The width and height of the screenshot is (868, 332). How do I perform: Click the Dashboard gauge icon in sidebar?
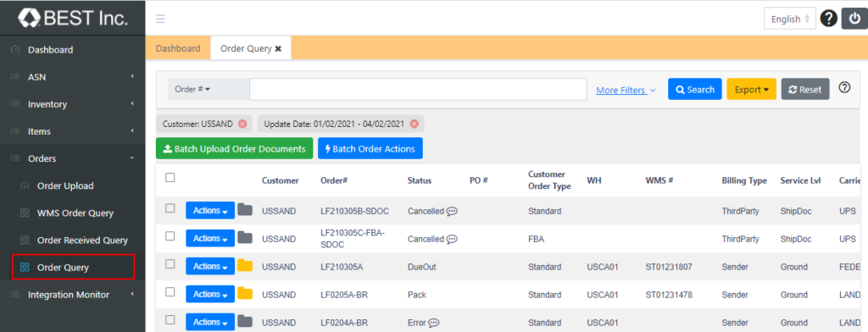pyautogui.click(x=15, y=50)
